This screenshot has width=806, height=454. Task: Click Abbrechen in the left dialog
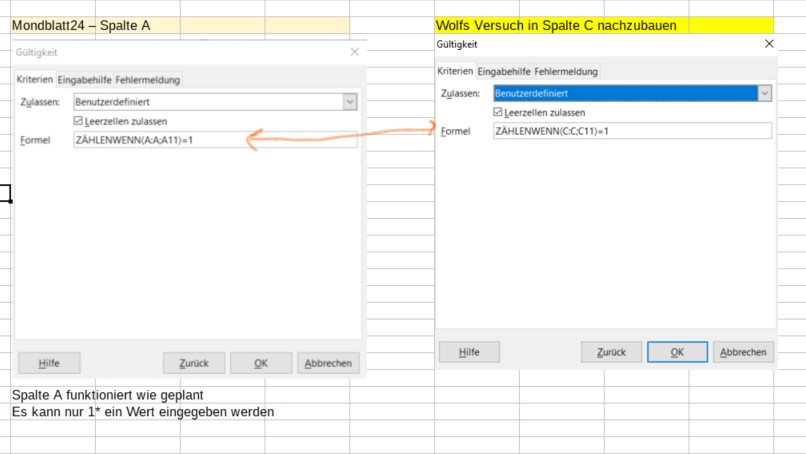coord(328,363)
